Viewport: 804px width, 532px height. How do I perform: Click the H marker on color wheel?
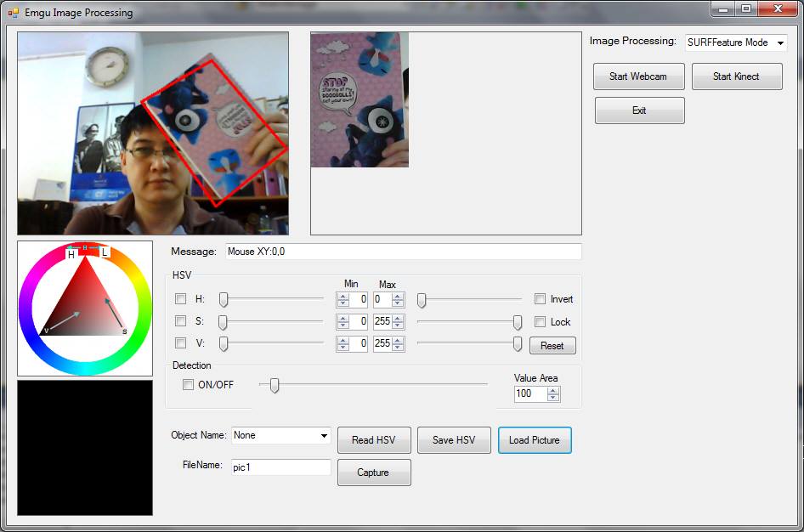point(71,254)
